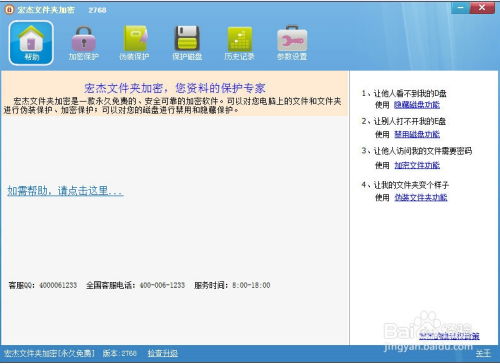The width and height of the screenshot is (500, 364).
Task: Click the text 3、让他人访问我的文件需要密码
Action: pyautogui.click(x=417, y=151)
